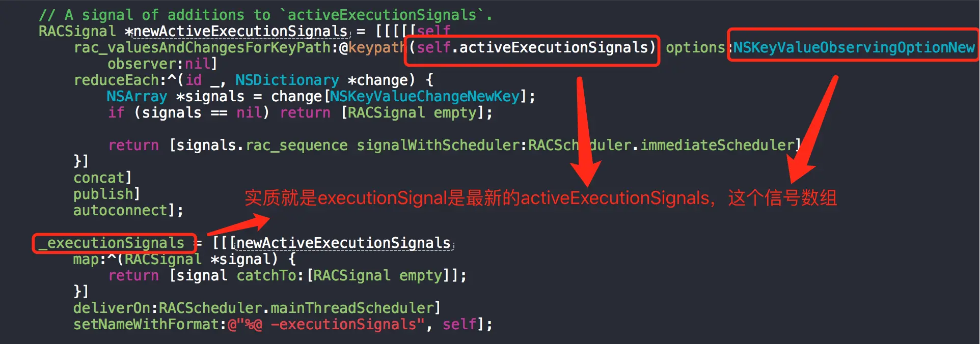Click the NSDictionary type in reduceEach

287,80
